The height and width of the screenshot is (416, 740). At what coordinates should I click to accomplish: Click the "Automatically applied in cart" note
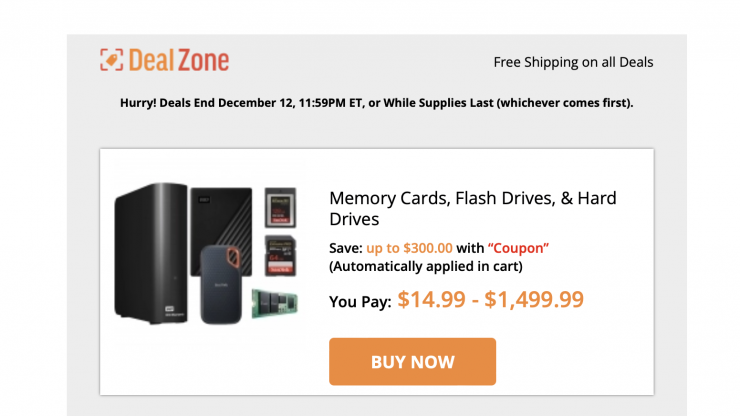coord(426,266)
